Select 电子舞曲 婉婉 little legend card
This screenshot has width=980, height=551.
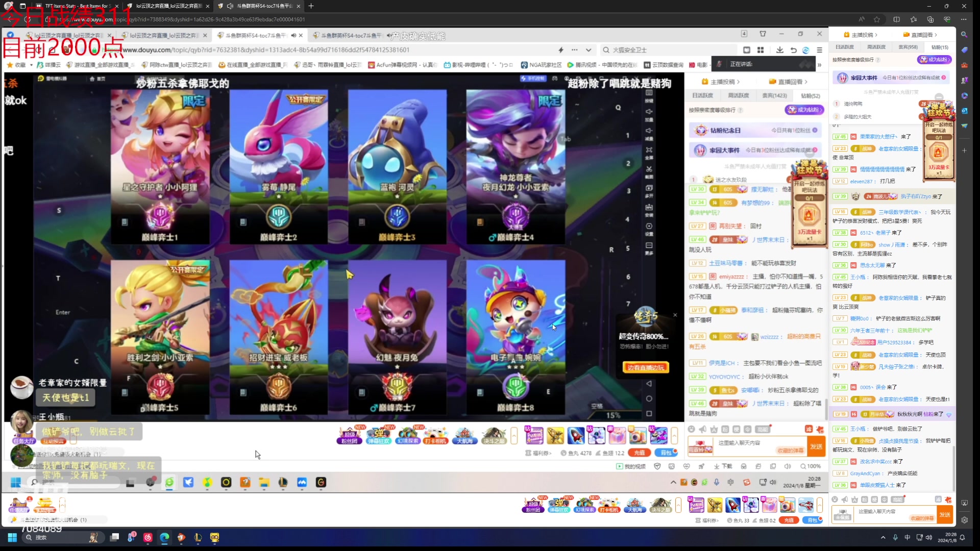tap(516, 336)
